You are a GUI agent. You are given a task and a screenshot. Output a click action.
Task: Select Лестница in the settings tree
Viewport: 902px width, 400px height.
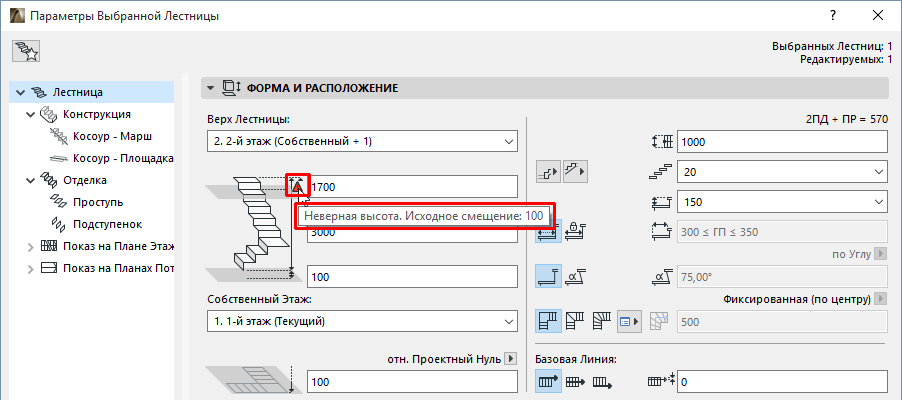pyautogui.click(x=78, y=92)
